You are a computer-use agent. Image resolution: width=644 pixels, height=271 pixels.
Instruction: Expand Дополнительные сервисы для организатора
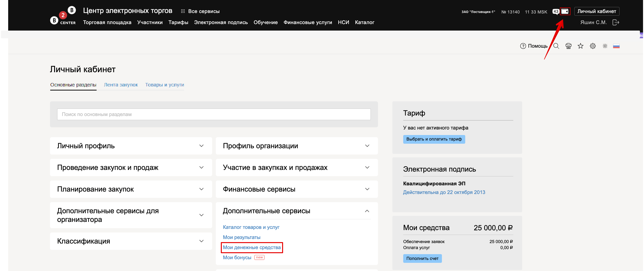click(131, 215)
